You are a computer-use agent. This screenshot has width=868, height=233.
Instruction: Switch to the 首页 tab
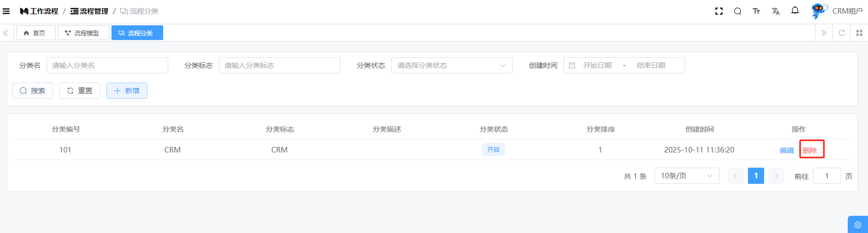[x=35, y=33]
